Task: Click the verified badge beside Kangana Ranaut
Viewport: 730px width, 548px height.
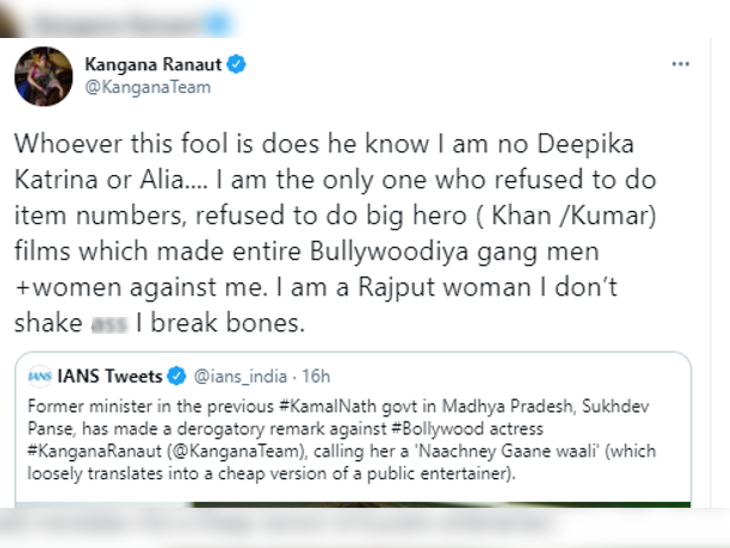Action: (237, 65)
